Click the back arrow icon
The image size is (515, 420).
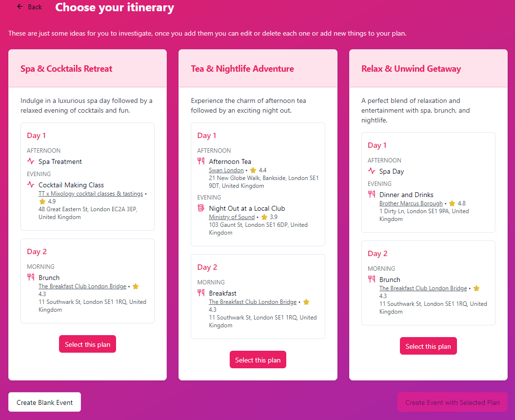(x=20, y=6)
